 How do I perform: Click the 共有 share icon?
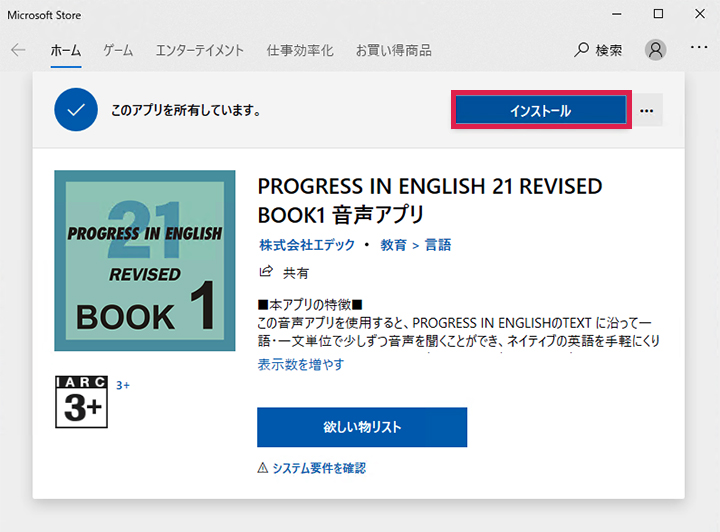(266, 271)
